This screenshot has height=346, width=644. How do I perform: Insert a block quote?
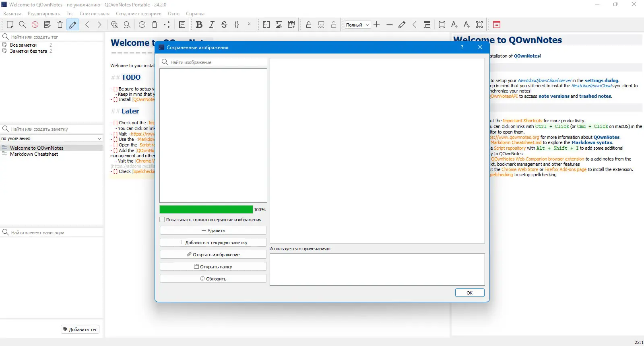coord(249,25)
